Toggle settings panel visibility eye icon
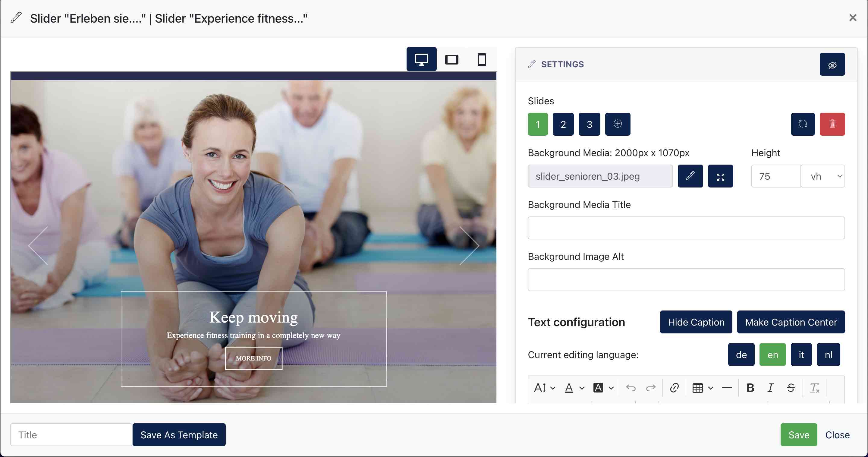Image resolution: width=868 pixels, height=457 pixels. point(832,64)
